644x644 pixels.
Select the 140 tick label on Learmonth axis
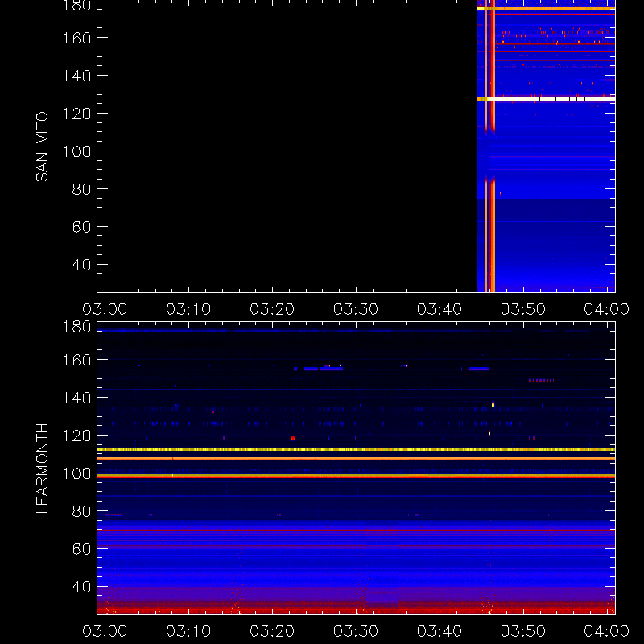coord(76,398)
